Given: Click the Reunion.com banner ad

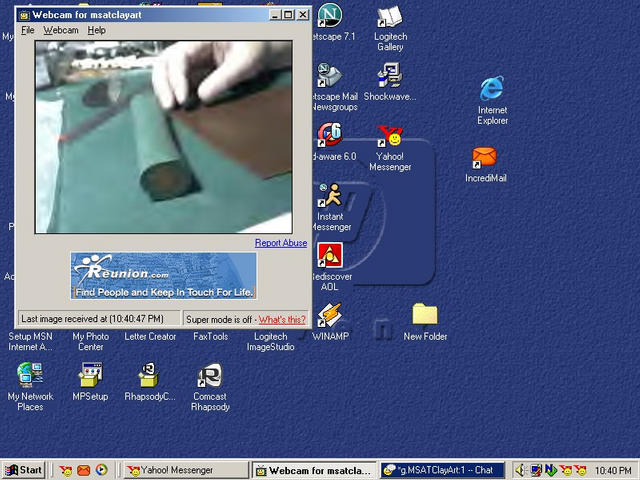Looking at the screenshot, I should [163, 276].
